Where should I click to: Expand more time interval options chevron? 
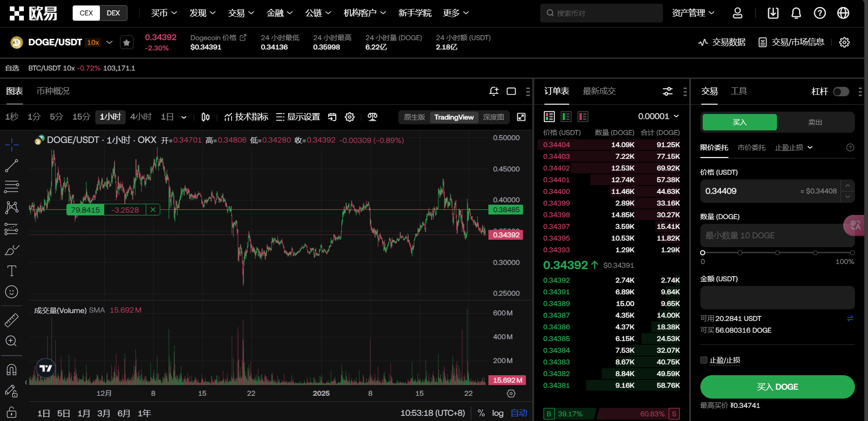[x=184, y=117]
